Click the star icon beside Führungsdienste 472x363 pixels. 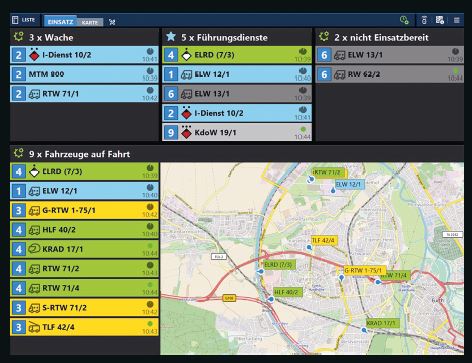(171, 37)
